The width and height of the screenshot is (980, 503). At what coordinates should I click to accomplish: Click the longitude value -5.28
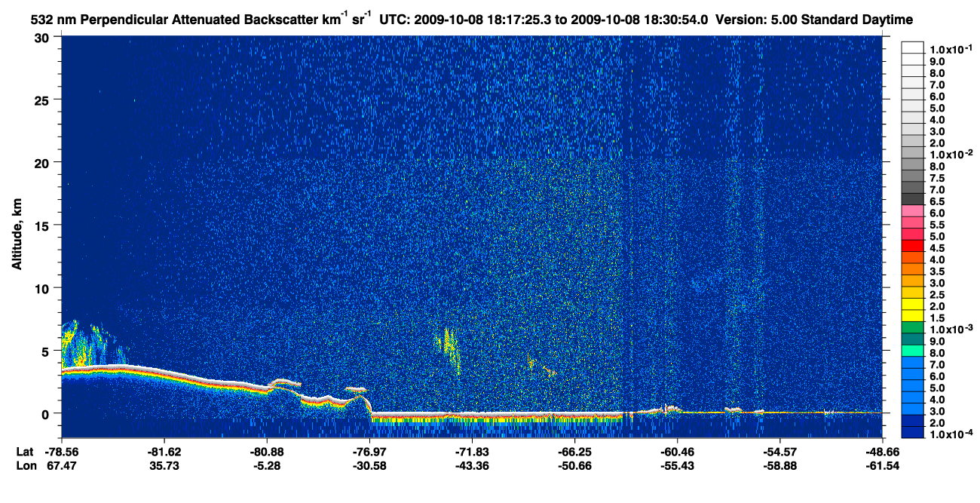point(267,466)
